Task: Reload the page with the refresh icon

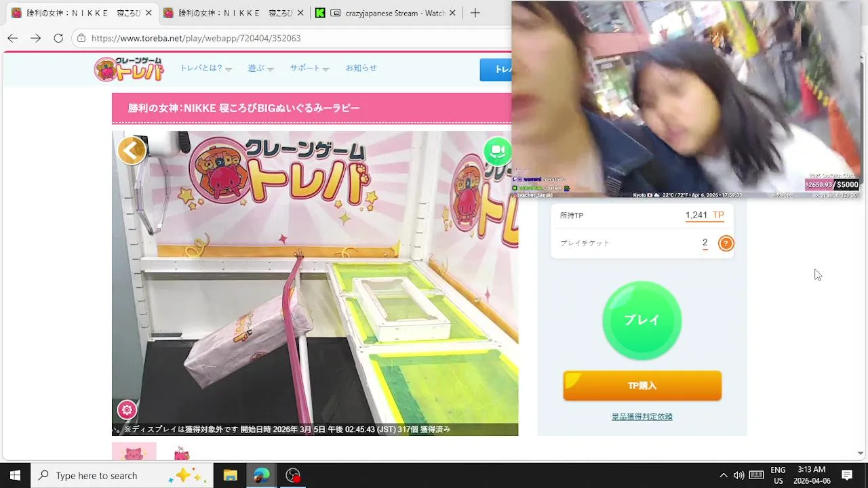Action: click(x=58, y=38)
